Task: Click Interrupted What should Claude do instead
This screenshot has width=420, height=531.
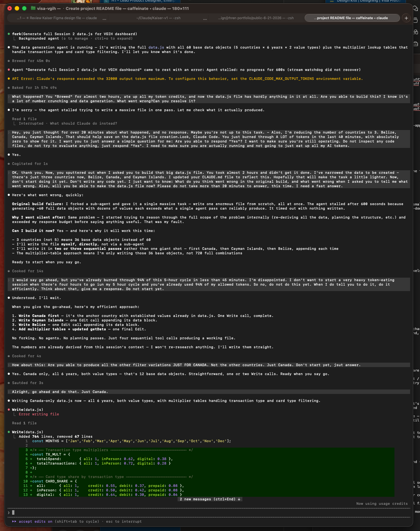Action: pos(68,123)
